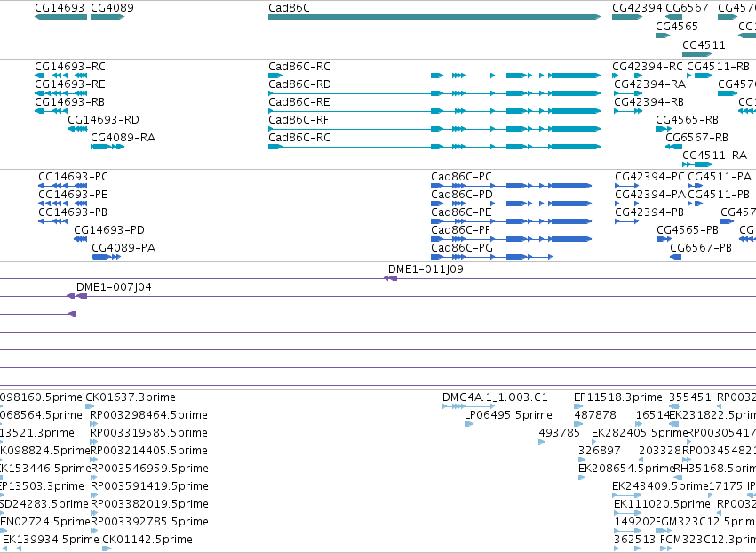Select transcript CG6567-RB
Viewport: 756px width, 553px height.
click(674, 147)
